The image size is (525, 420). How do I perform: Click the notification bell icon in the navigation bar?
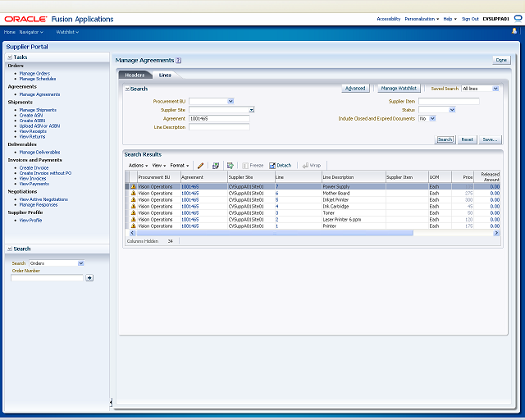pos(514,31)
